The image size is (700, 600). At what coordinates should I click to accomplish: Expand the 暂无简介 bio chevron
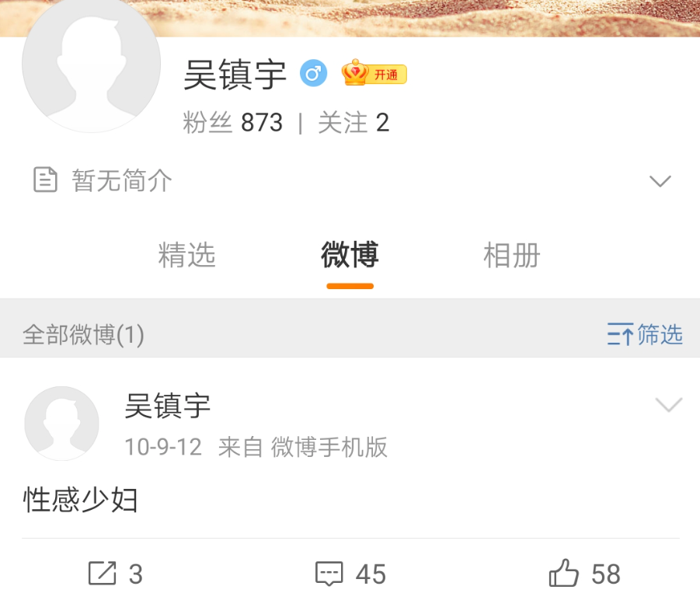[660, 181]
